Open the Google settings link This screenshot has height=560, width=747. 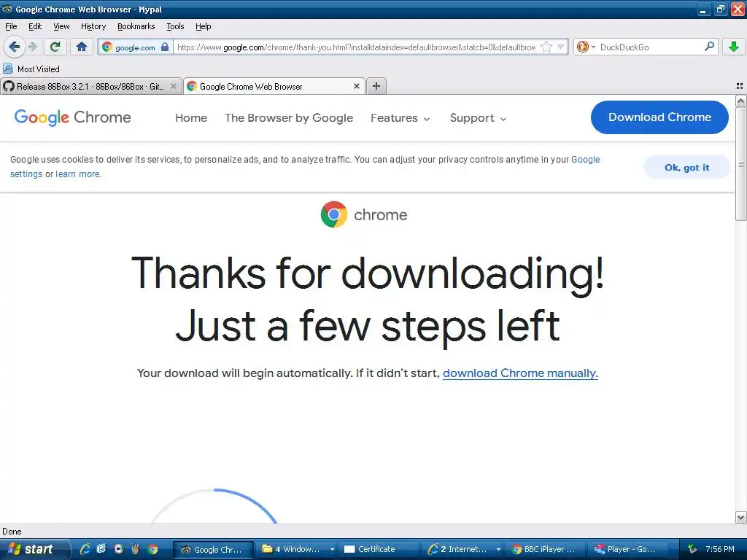pos(586,160)
